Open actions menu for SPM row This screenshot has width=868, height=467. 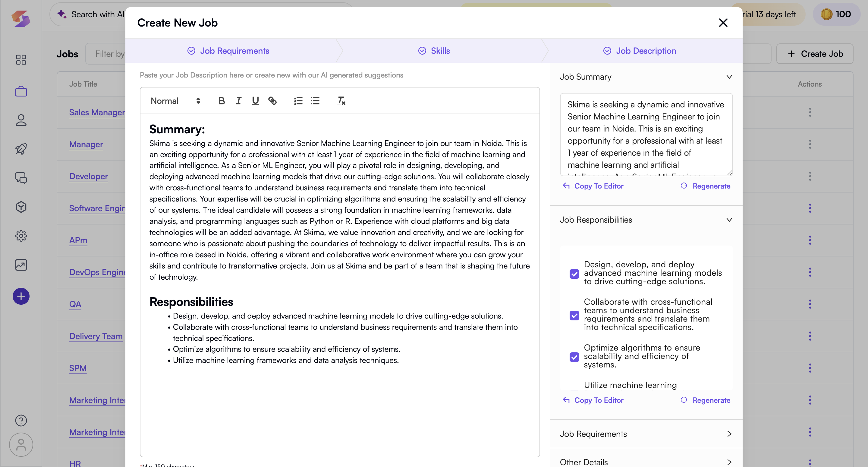click(x=810, y=368)
